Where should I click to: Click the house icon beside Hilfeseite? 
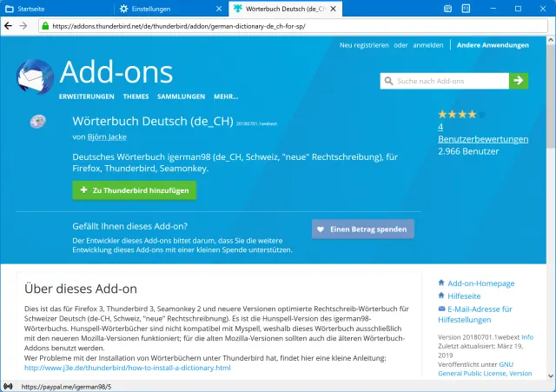click(x=441, y=296)
